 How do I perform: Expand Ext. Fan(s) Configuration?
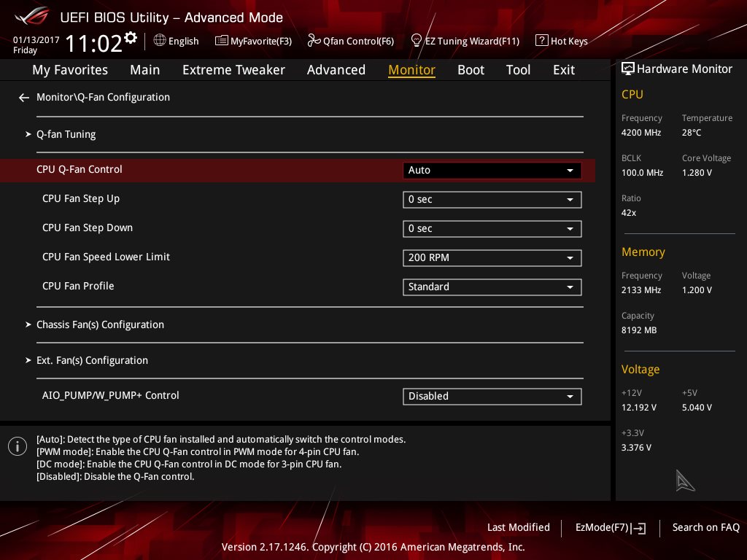(x=92, y=360)
